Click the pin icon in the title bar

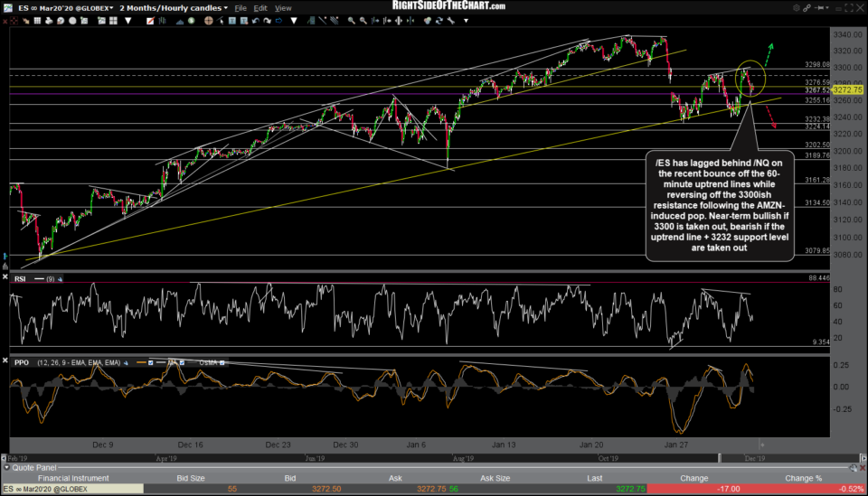819,8
